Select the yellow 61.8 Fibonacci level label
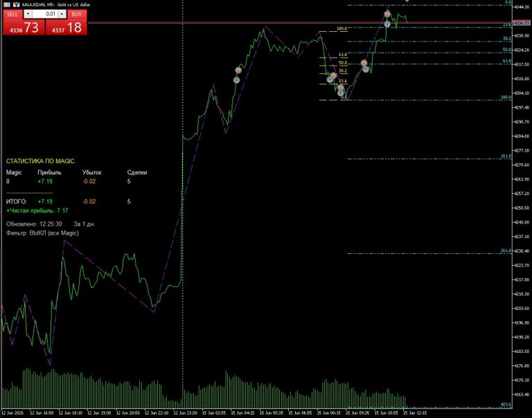This screenshot has height=418, width=532. (343, 55)
